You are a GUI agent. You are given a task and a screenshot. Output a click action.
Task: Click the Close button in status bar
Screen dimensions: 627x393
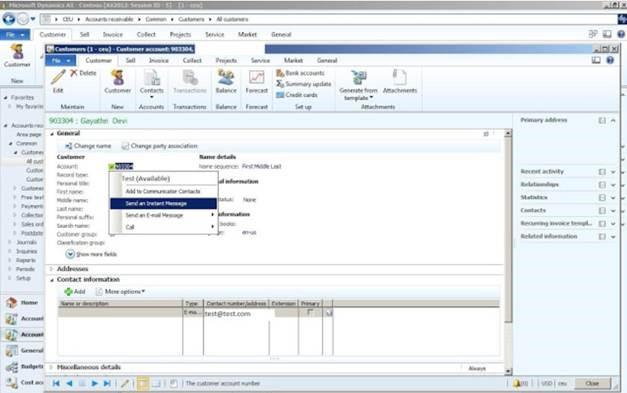tap(592, 383)
